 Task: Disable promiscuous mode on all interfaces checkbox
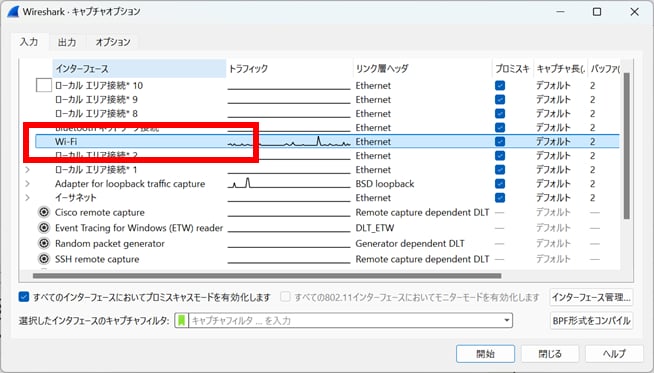[24, 297]
